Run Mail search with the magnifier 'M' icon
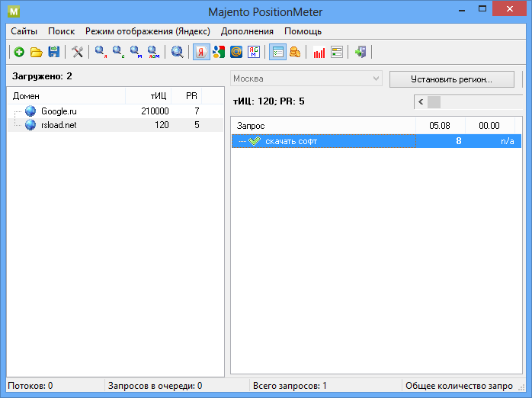 136,52
